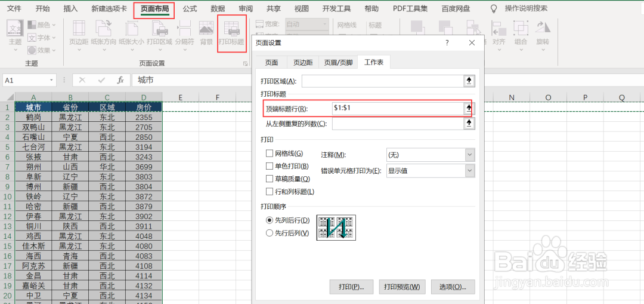Click the light bulb 操作说明搜索 icon
644x304 pixels.
(x=494, y=8)
